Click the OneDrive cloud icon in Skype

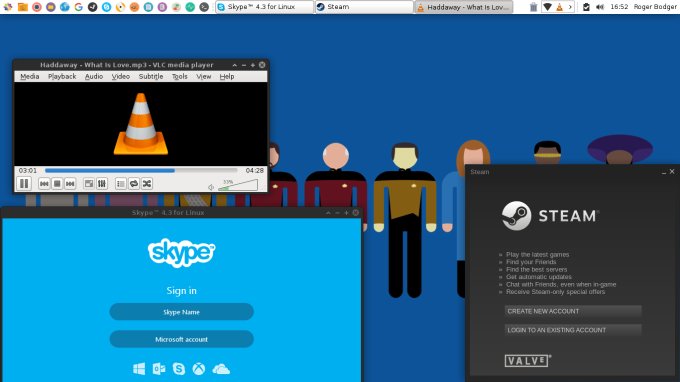pos(221,369)
